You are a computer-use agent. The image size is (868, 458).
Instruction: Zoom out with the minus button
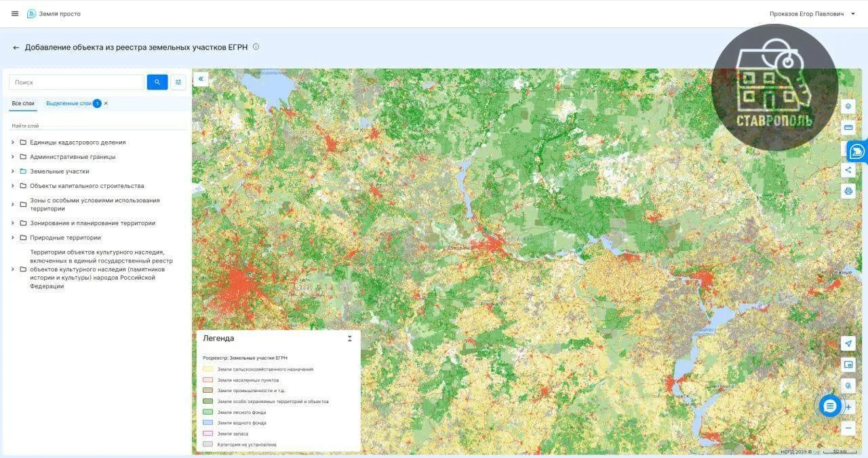coord(848,428)
